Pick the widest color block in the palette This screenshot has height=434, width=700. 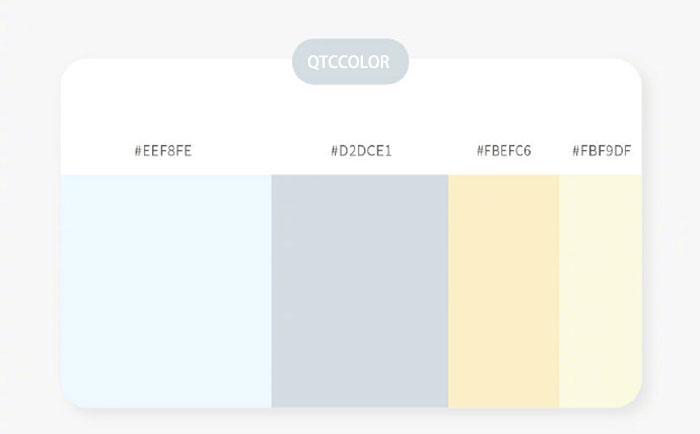pos(166,290)
